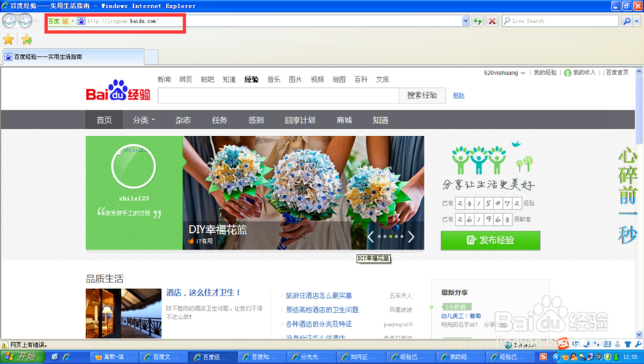
Task: Click the Baidu 经验 search text field
Action: click(x=279, y=95)
